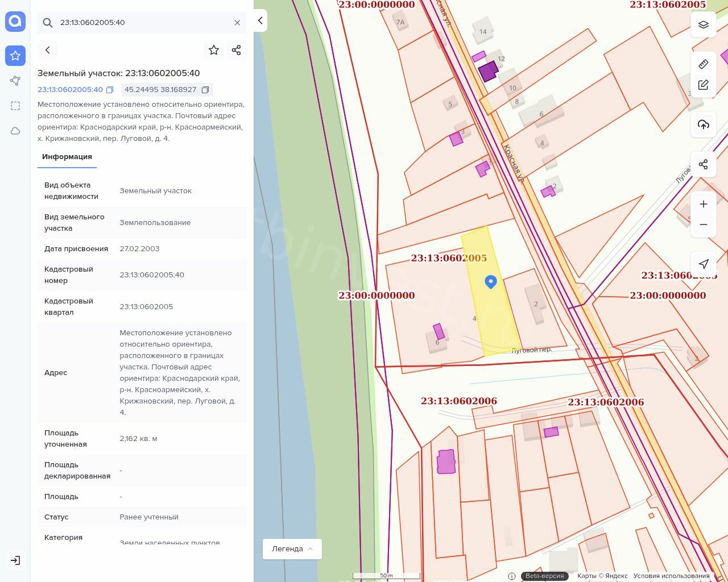Select the ruler measurement tool
The image size is (728, 582).
[x=704, y=64]
